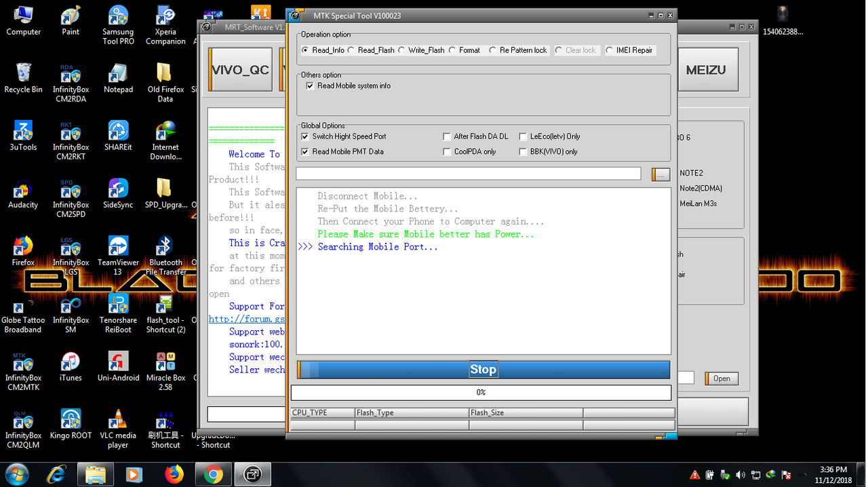Select the Read_Flash radio option
868x487 pixels.
pos(371,50)
